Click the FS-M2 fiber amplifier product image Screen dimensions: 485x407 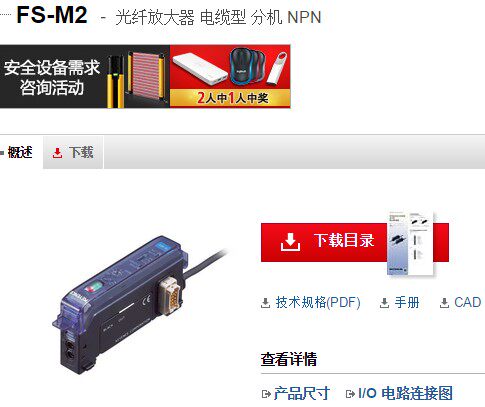[x=138, y=303]
